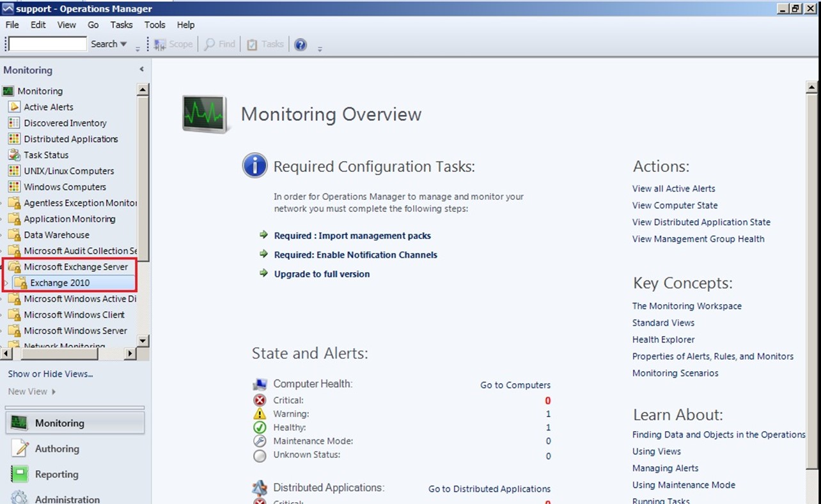Open Required: Enable Notification Channels link
Viewport: 821px width, 504px height.
coord(356,255)
